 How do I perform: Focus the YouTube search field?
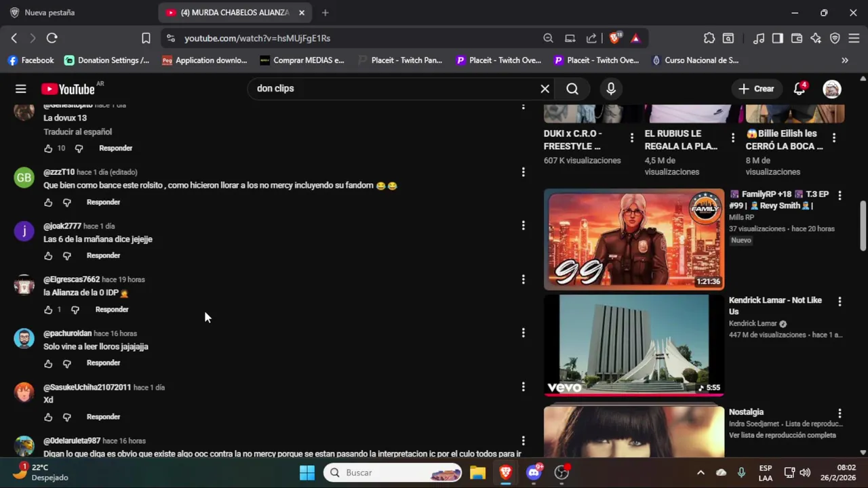coord(393,89)
